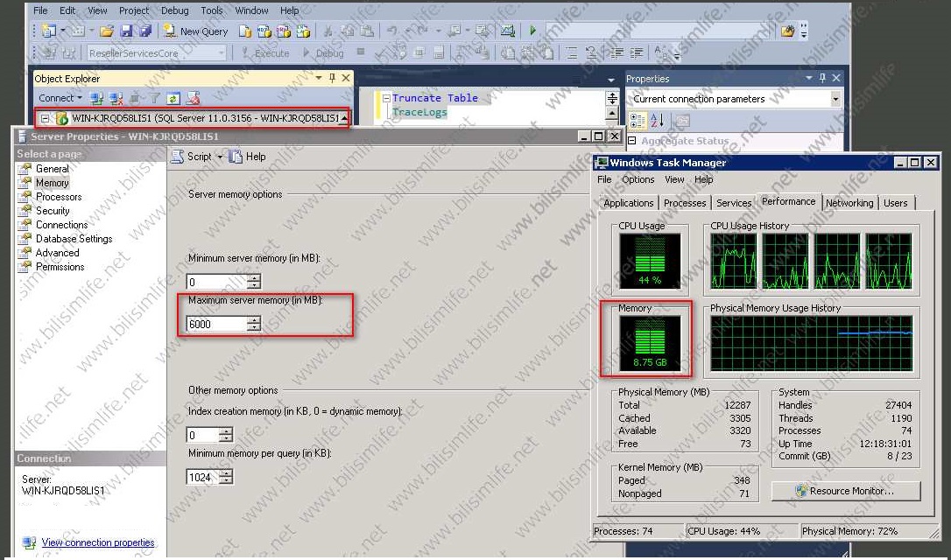Screen dimensions: 951x560
Task: Pin the Object Explorer panel
Action: point(332,78)
